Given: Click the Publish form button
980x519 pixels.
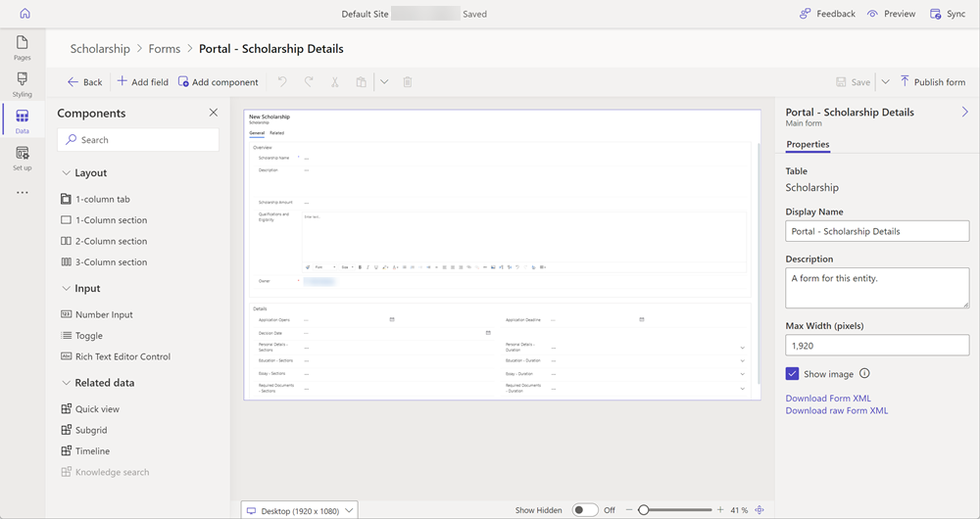Looking at the screenshot, I should [932, 82].
